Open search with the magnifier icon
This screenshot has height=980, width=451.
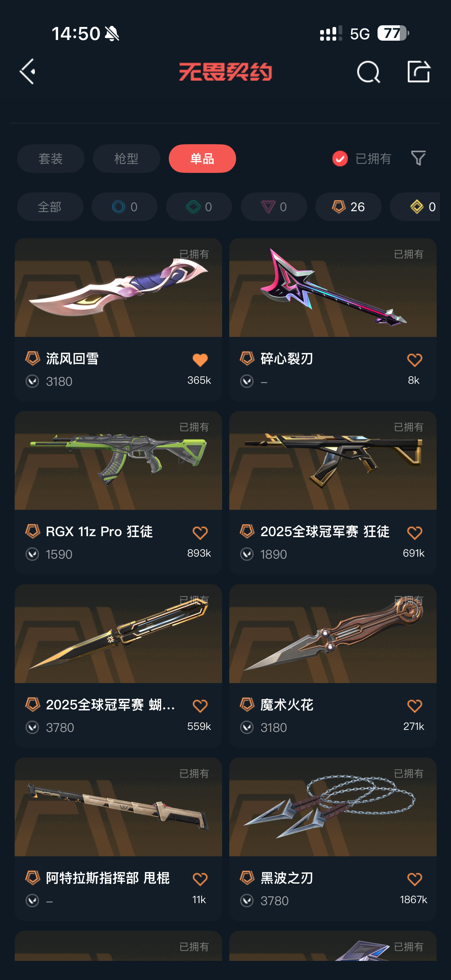click(368, 71)
